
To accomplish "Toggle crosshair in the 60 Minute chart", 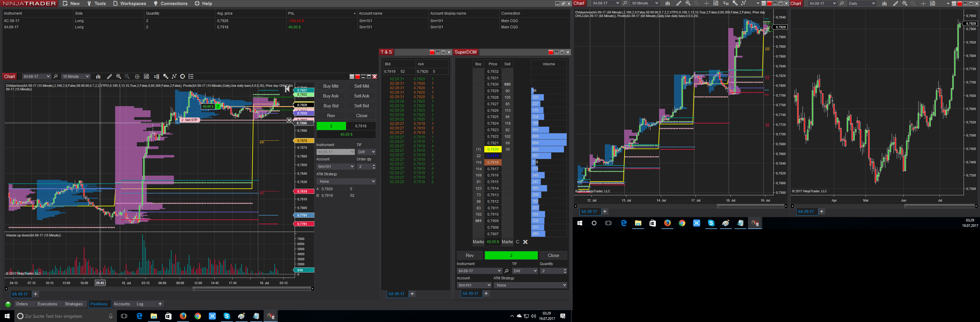I will coord(706,3).
